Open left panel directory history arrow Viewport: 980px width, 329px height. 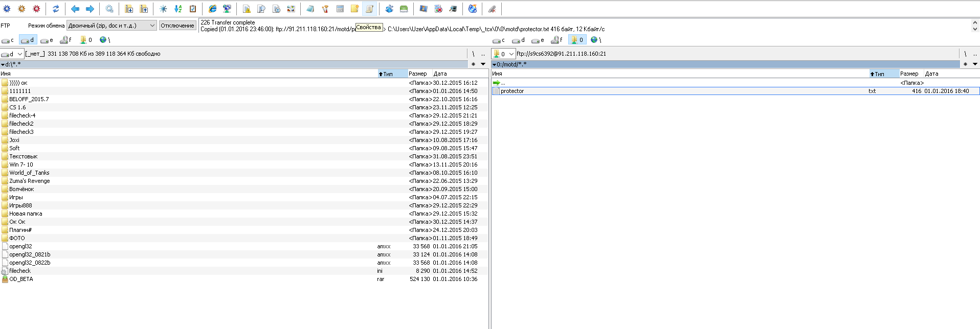point(483,64)
